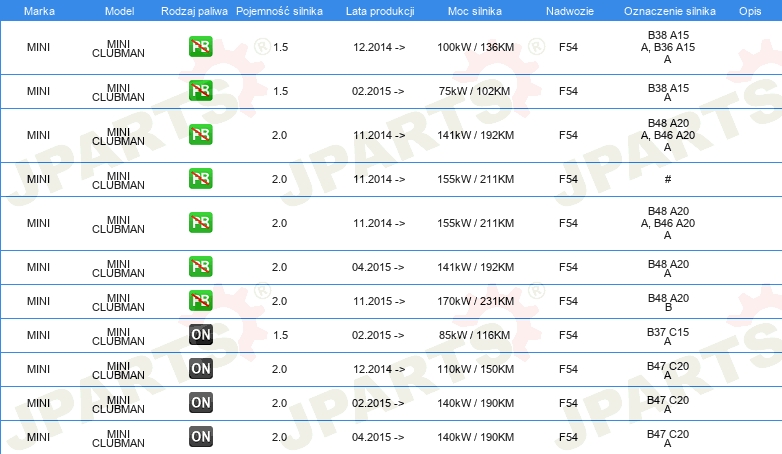This screenshot has height=454, width=782.
Task: Click the Moc silnika column header
Action: 475,11
